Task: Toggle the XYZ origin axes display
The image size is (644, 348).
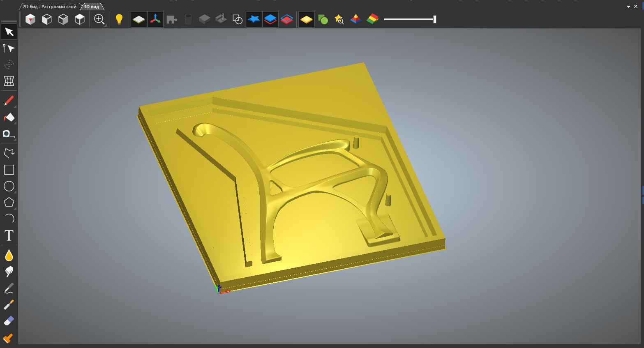Action: coord(155,19)
